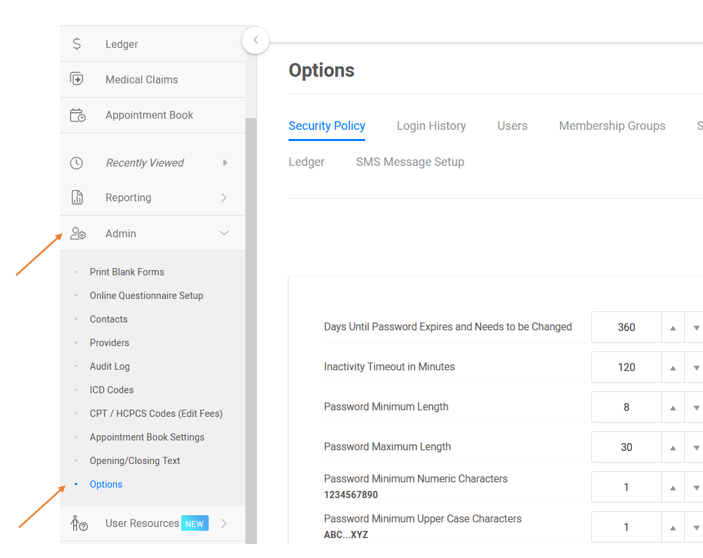Click the upper case characters field showing 1
Image resolution: width=703 pixels, height=558 pixels.
click(626, 527)
